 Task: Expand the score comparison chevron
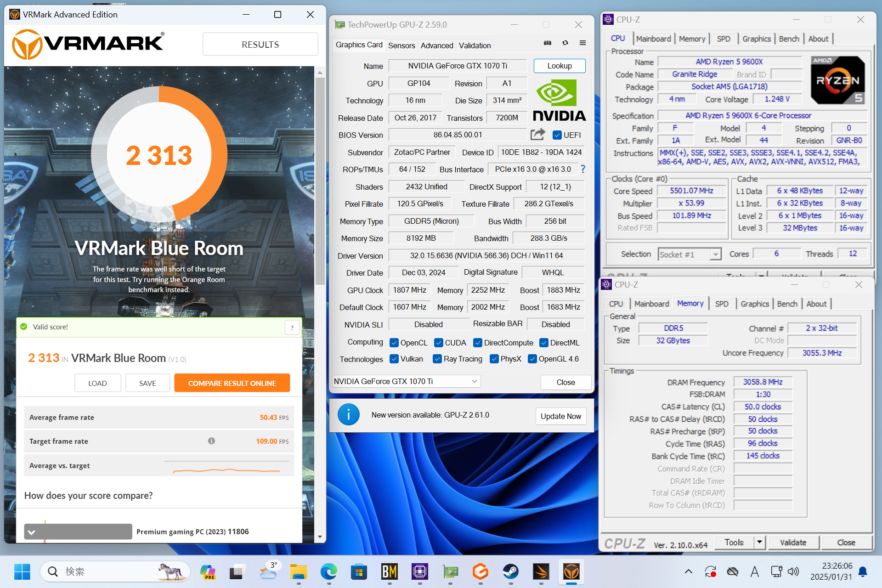(31, 532)
